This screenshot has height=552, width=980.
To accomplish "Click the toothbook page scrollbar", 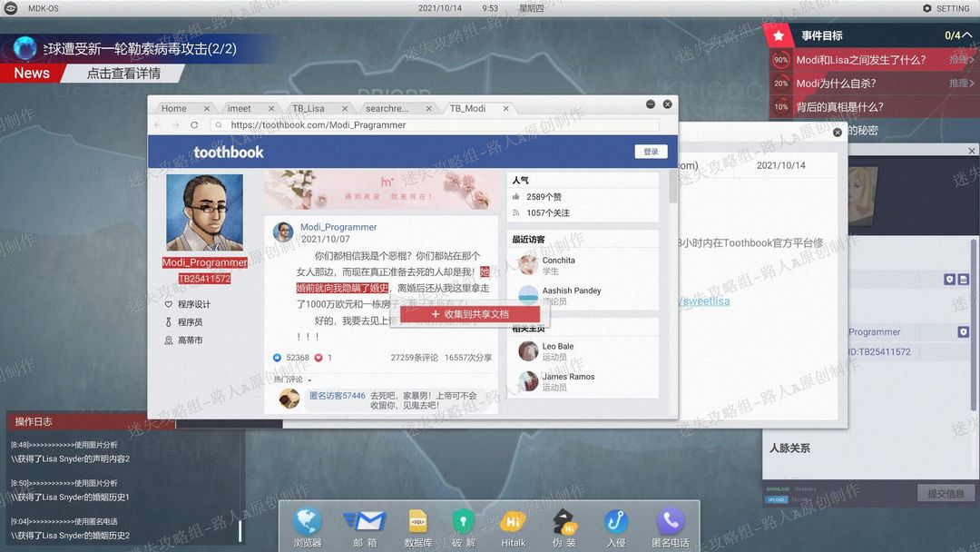I will (x=672, y=186).
